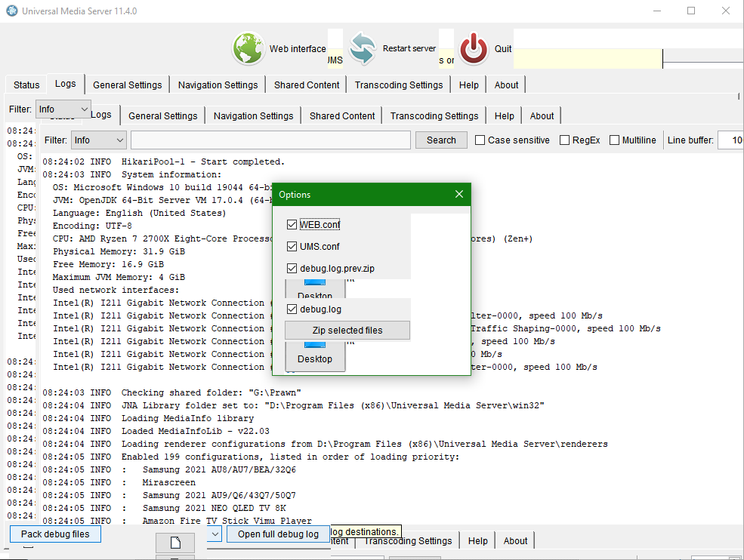Image resolution: width=744 pixels, height=560 pixels.
Task: Click the Restart server label
Action: coord(409,48)
